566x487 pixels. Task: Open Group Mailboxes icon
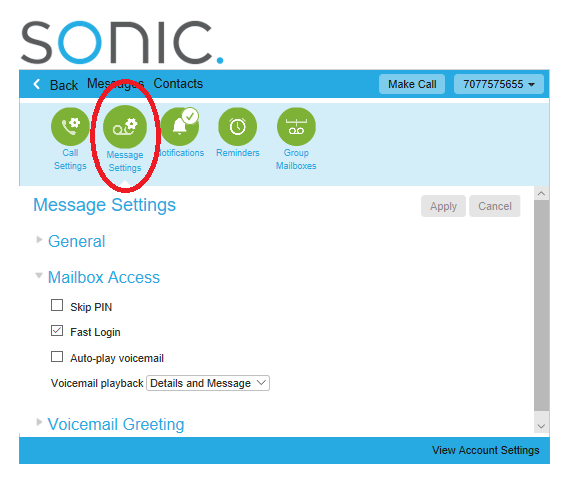296,127
